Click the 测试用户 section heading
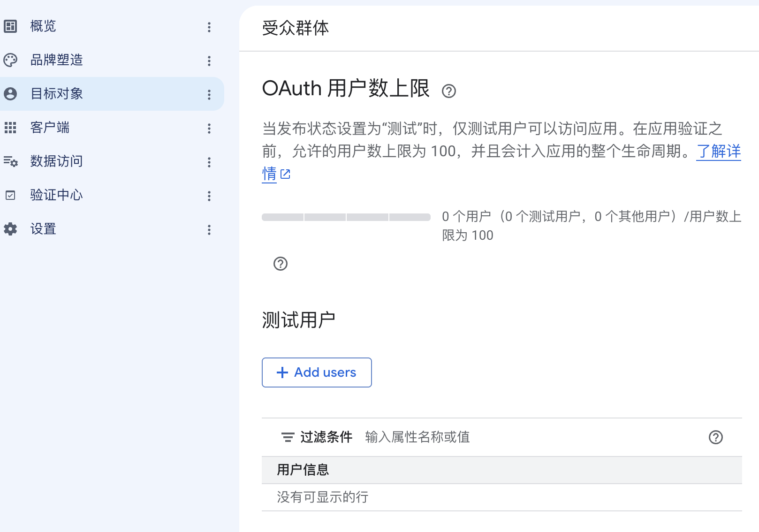 (x=298, y=320)
